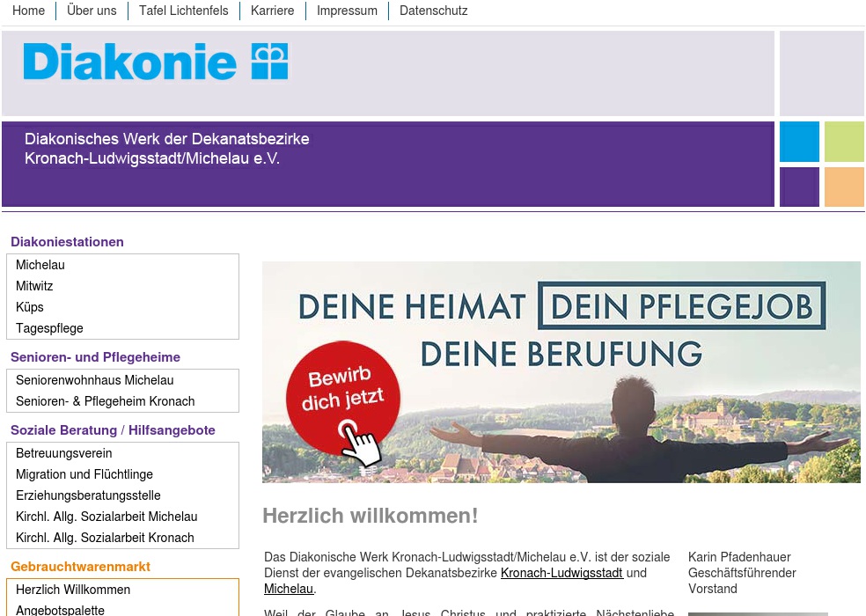The width and height of the screenshot is (866, 616).
Task: Click the Diakonie logo in header
Action: 156,62
